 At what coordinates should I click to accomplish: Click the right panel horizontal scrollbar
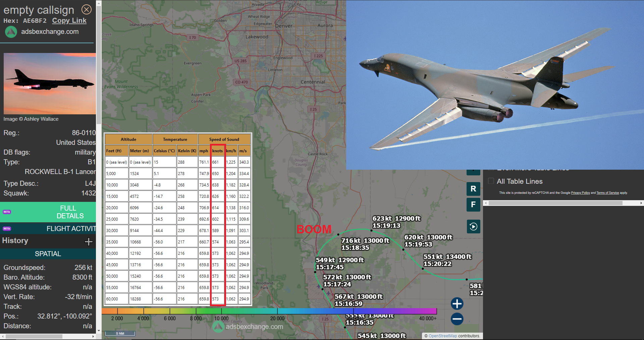[555, 203]
